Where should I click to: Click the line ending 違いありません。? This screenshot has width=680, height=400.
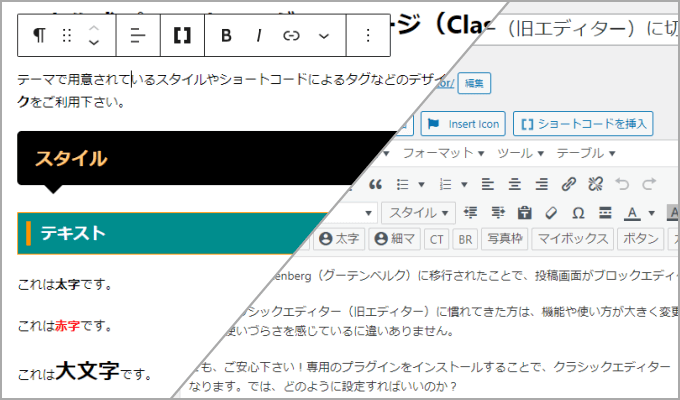pyautogui.click(x=338, y=331)
